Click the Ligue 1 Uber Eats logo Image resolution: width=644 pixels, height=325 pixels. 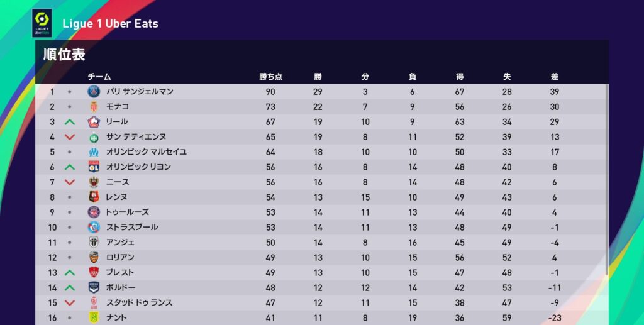coord(43,23)
